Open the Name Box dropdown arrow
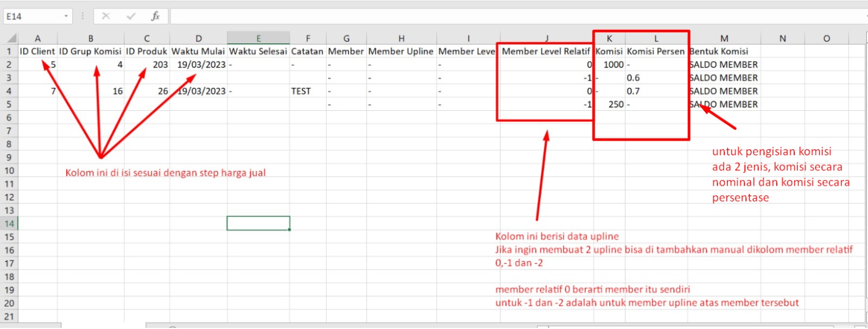Screen dimensions: 868x329 pyautogui.click(x=66, y=16)
